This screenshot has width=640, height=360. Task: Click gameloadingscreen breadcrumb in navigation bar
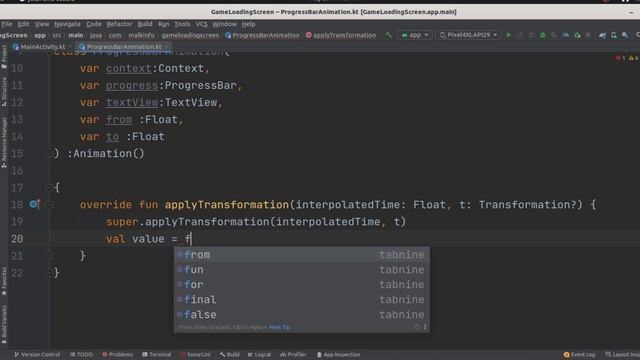(x=190, y=36)
